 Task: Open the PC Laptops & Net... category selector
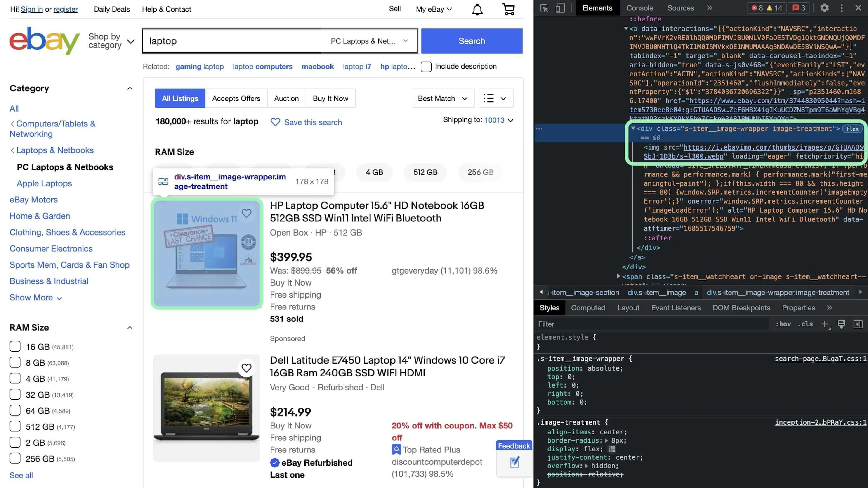coord(369,41)
